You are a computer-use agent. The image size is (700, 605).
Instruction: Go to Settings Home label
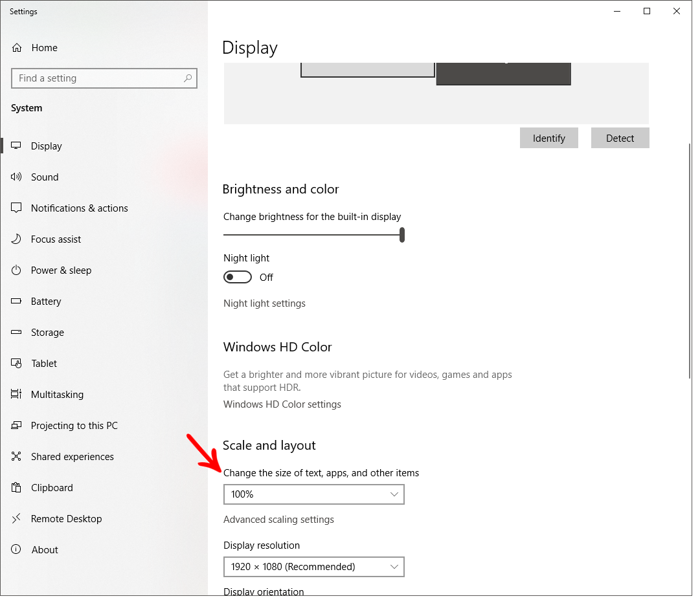coord(44,48)
